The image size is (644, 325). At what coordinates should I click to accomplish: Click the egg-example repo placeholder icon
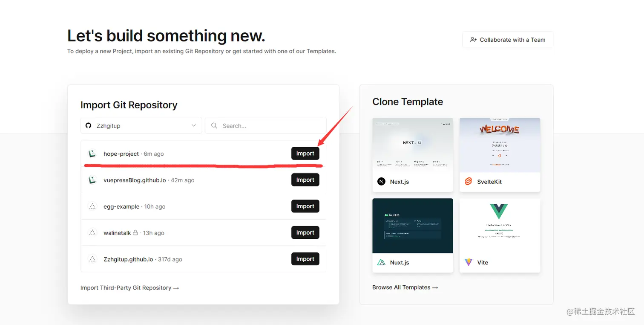92,206
